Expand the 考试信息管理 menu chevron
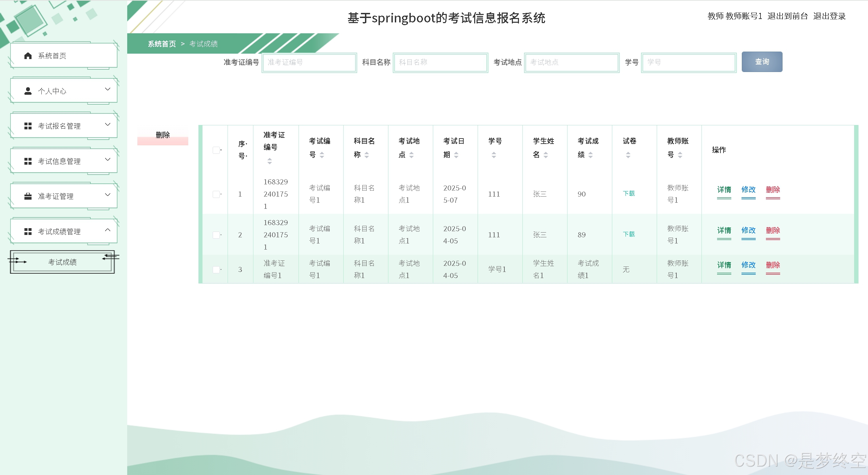This screenshot has height=475, width=868. point(108,160)
